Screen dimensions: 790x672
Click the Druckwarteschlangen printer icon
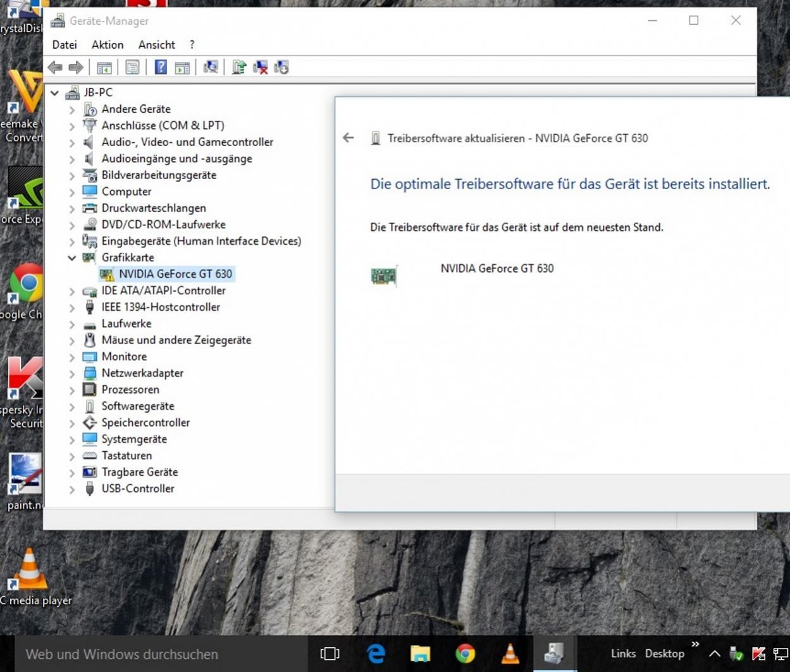point(90,208)
